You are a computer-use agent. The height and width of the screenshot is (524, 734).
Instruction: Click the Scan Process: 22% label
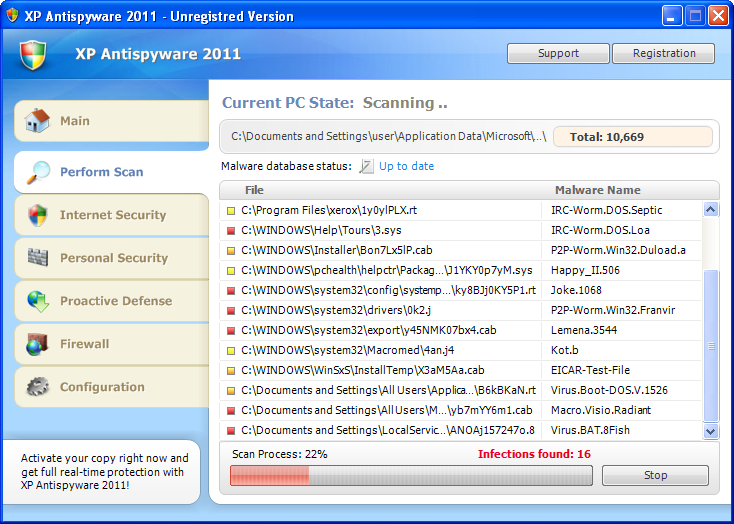point(279,454)
